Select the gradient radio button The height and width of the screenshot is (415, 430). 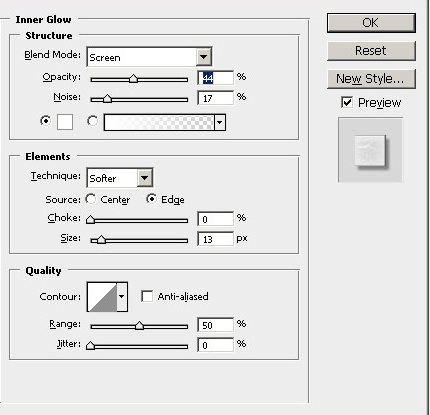click(92, 121)
